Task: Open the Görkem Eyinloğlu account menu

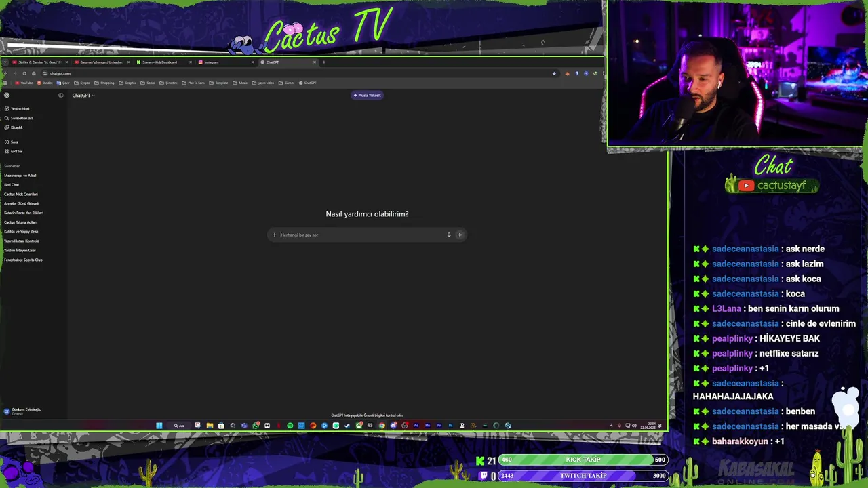Action: [x=24, y=411]
